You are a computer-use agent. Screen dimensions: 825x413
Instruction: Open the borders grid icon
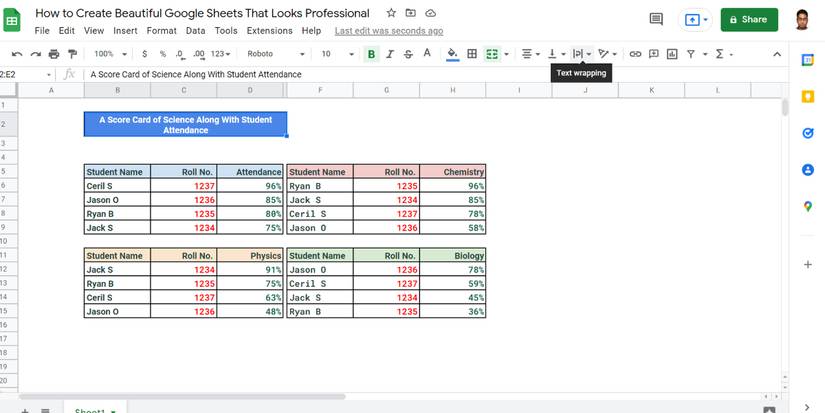coord(472,54)
